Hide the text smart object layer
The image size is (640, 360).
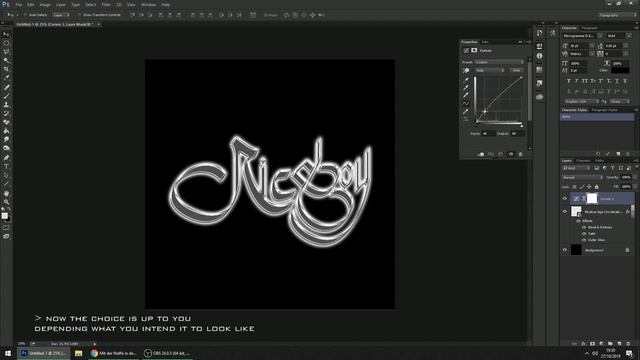tap(565, 211)
